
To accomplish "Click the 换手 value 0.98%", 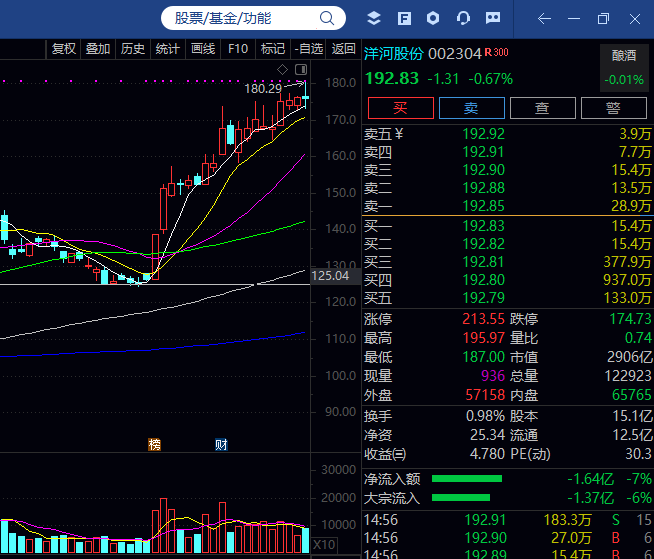I will pos(485,416).
